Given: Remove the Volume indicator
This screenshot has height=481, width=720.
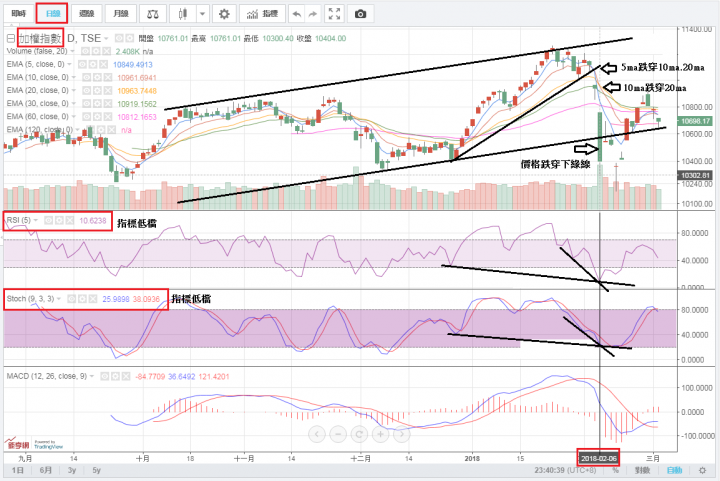Looking at the screenshot, I should coord(106,51).
